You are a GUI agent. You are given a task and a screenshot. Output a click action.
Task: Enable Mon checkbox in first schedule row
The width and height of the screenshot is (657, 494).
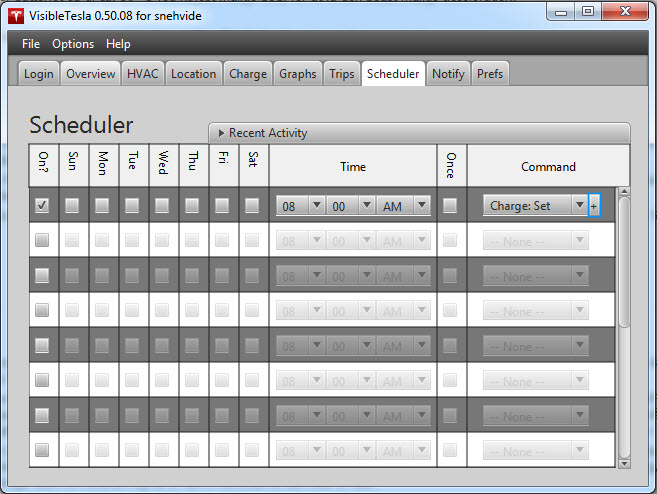pos(102,205)
